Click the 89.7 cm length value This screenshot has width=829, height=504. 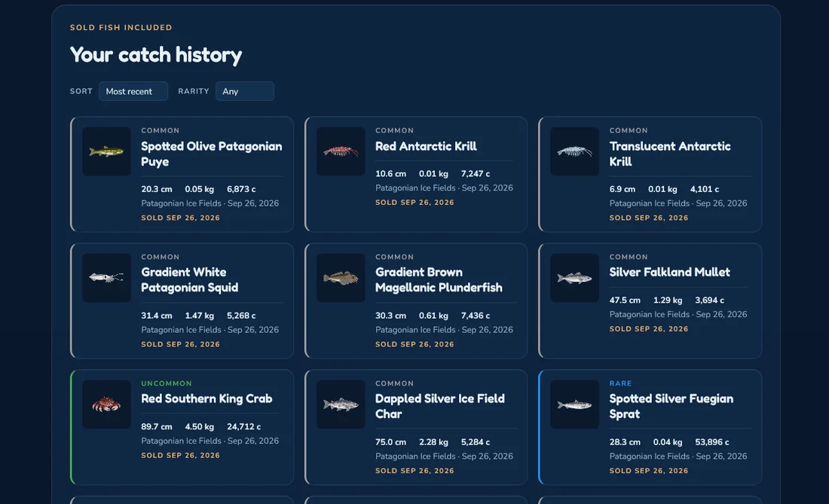coord(157,426)
